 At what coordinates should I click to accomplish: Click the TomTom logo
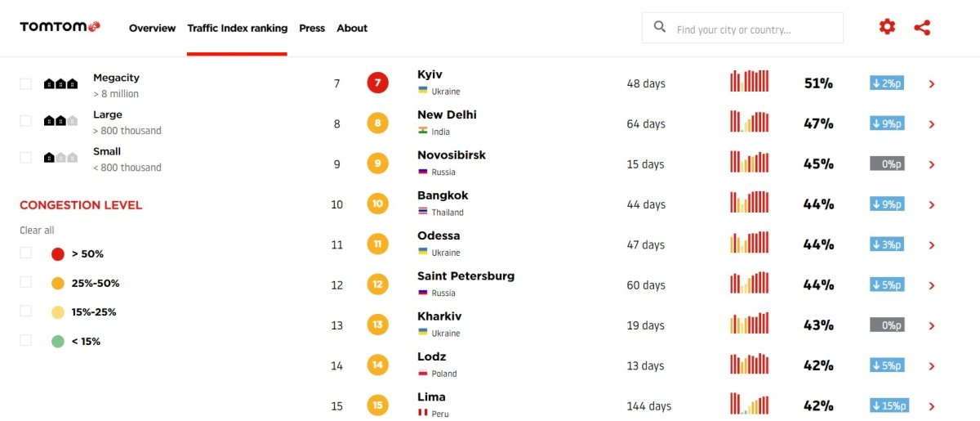tap(60, 27)
